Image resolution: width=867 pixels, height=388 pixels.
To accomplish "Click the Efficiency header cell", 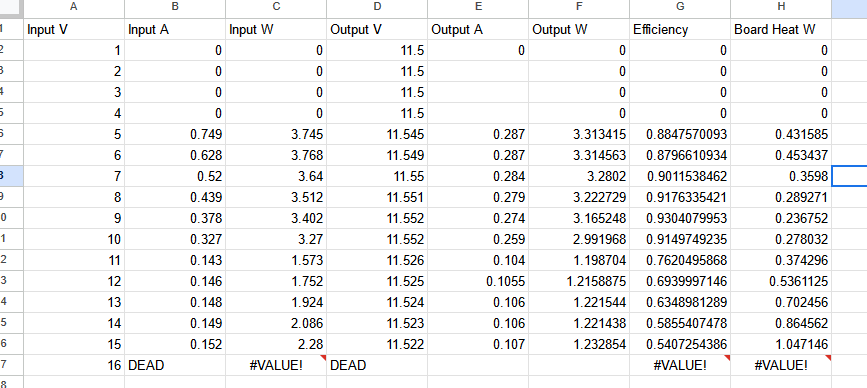I will pos(680,29).
